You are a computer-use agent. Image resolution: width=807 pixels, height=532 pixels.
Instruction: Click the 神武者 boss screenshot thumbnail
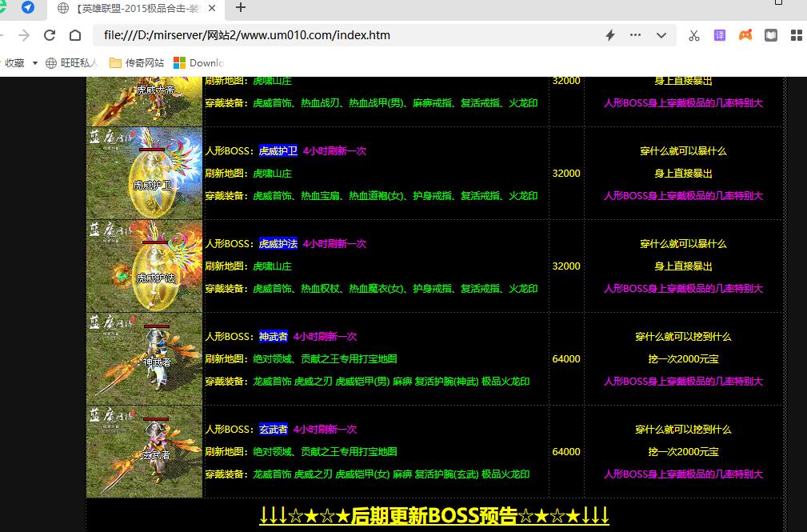point(145,359)
